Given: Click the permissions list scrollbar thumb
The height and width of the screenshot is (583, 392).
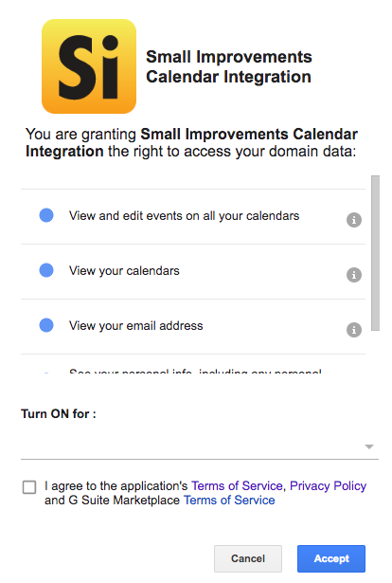Looking at the screenshot, I should (375, 253).
